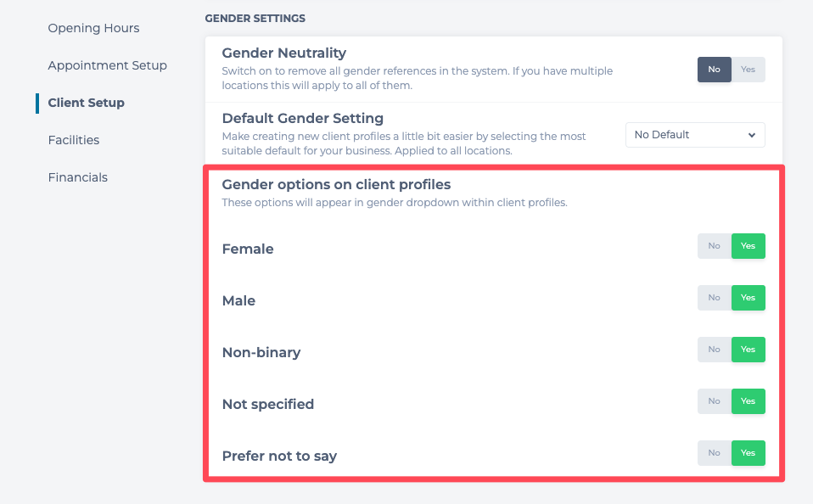
Task: Disable the Male gender option
Action: click(x=715, y=298)
